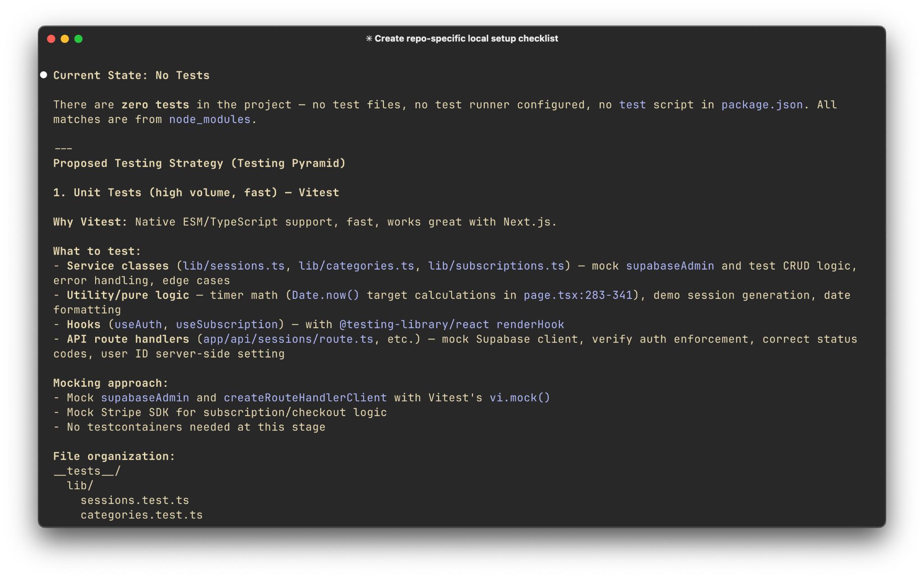Open lib/subscriptions.ts file reference
This screenshot has height=578, width=924.
click(x=496, y=266)
